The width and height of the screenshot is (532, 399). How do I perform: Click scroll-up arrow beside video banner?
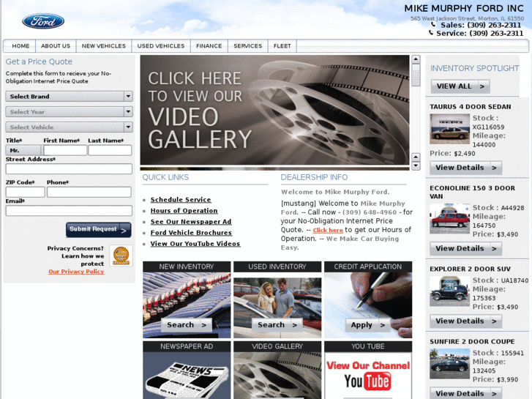click(416, 59)
